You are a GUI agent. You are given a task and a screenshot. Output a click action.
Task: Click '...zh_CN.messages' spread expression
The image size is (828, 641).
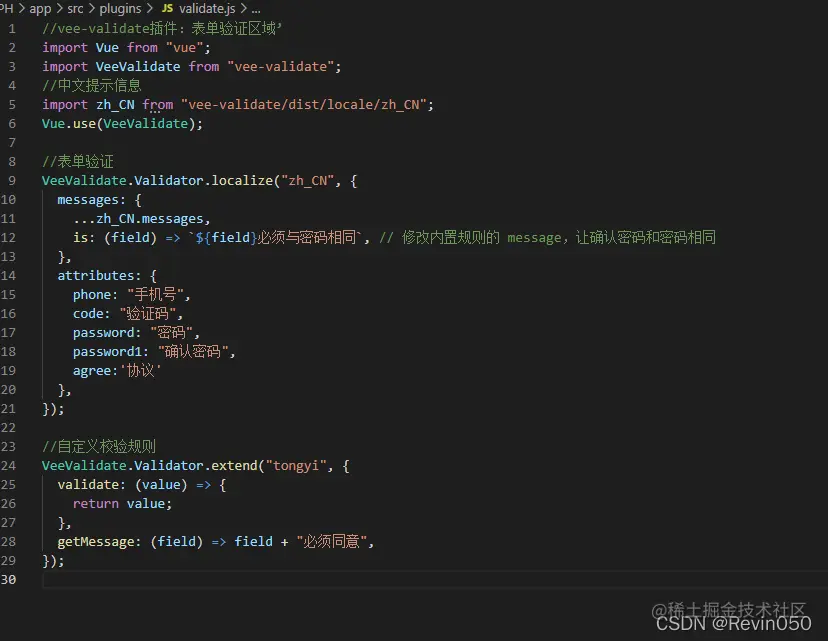pyautogui.click(x=138, y=219)
